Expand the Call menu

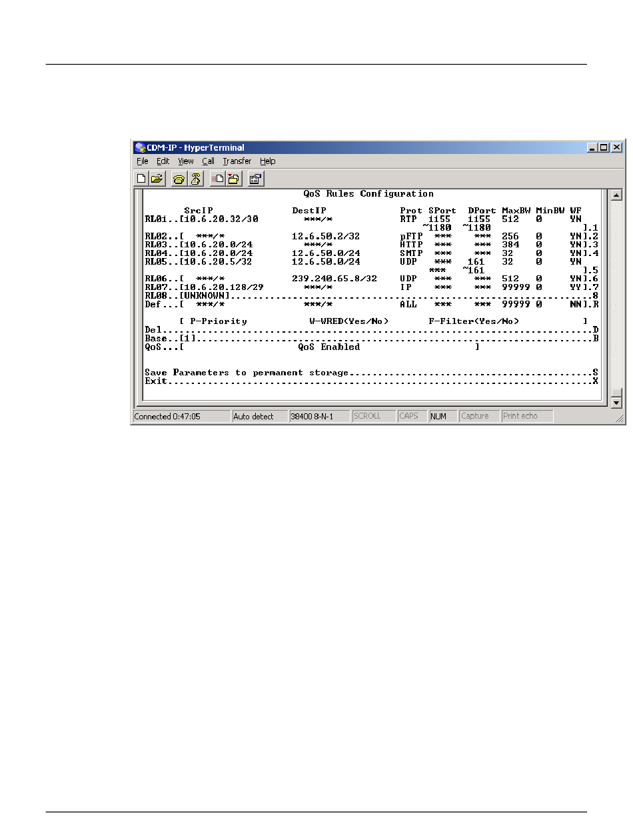click(x=208, y=161)
